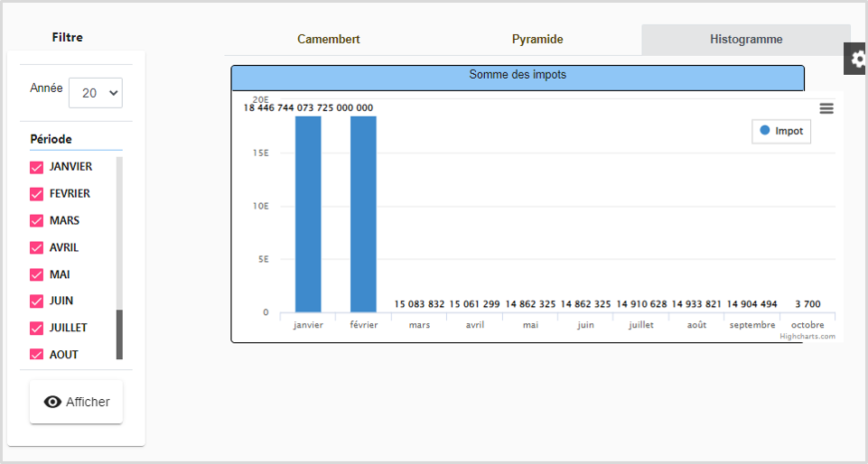The width and height of the screenshot is (868, 464).
Task: Click the janvier blue bar
Action: pyautogui.click(x=308, y=214)
